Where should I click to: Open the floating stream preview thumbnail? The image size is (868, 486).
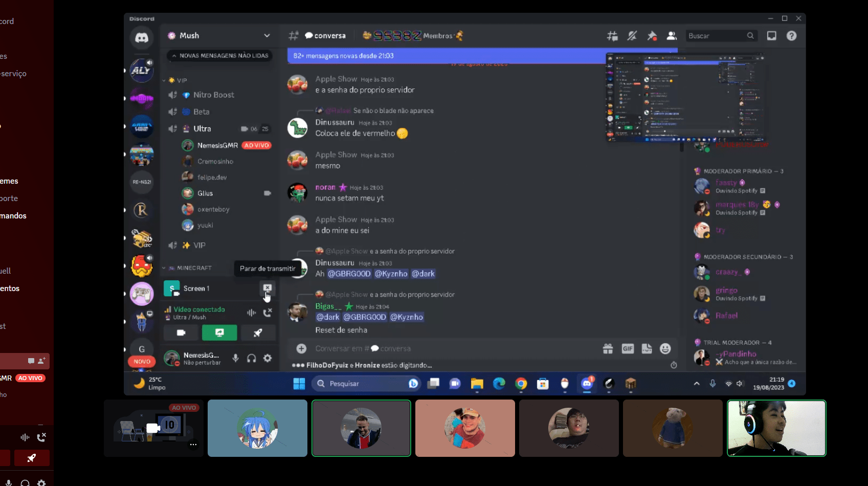pyautogui.click(x=685, y=97)
